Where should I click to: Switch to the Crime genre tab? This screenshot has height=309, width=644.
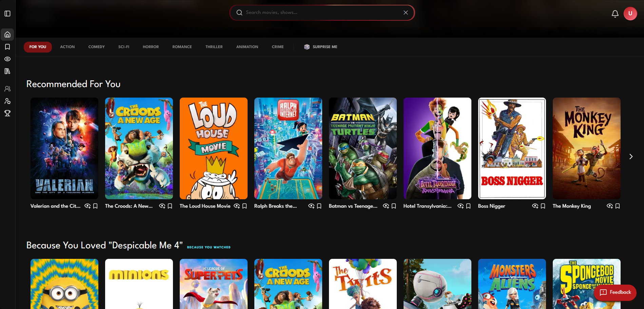278,47
